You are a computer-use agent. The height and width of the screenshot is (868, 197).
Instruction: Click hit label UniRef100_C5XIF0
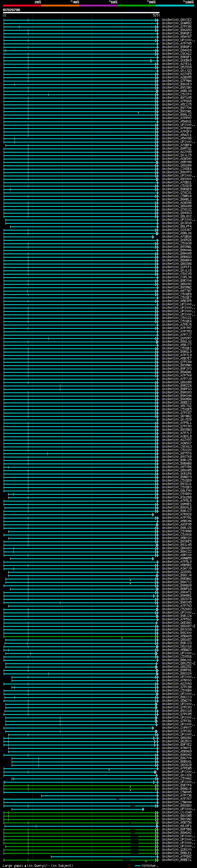click(x=177, y=94)
